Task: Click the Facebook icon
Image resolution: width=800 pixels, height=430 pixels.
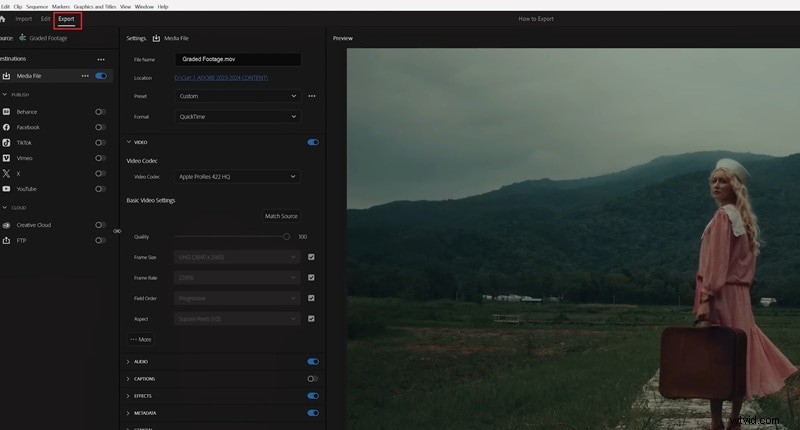Action: pos(6,127)
